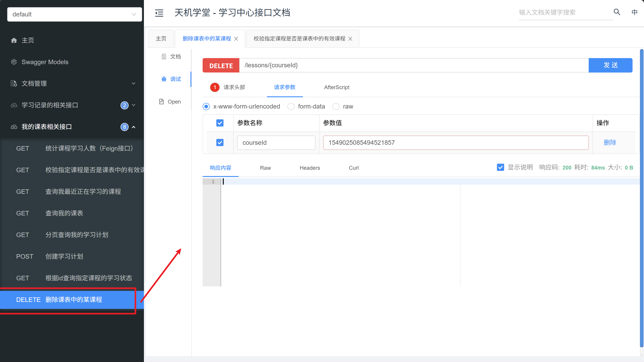The height and width of the screenshot is (362, 644).
Task: Click the sidebar collapse menu icon
Action: [159, 13]
